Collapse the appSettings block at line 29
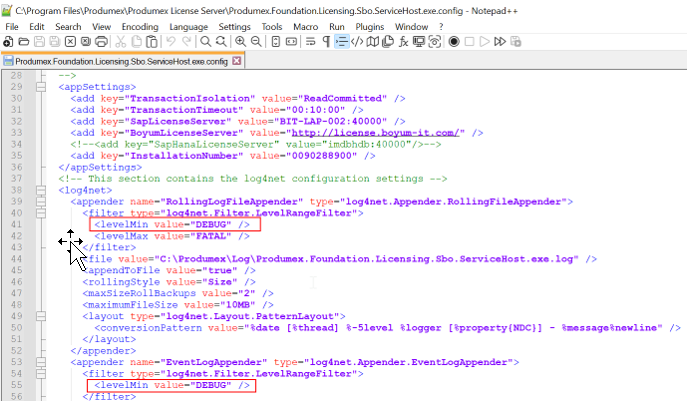The image size is (687, 404). click(x=41, y=87)
